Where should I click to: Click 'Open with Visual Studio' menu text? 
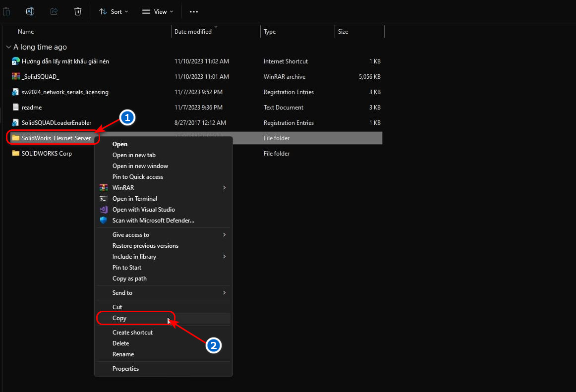(x=143, y=210)
